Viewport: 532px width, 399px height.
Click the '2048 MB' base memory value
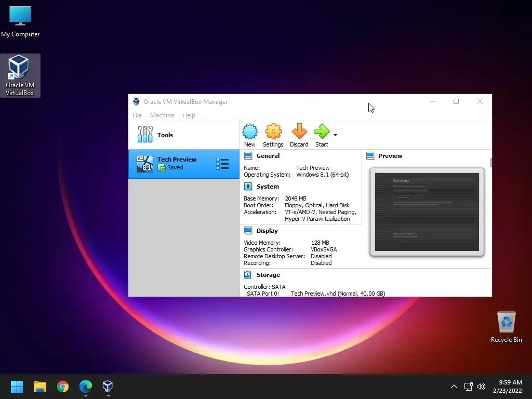296,198
